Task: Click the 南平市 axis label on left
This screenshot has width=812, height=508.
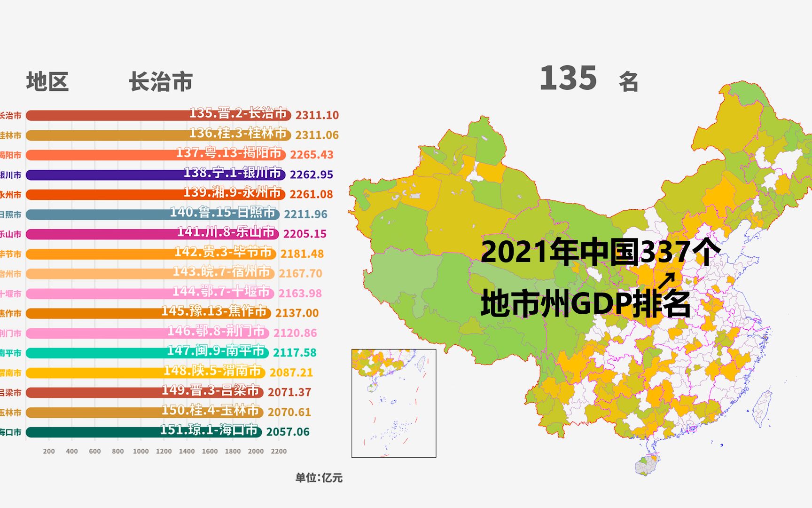Action: (11, 353)
